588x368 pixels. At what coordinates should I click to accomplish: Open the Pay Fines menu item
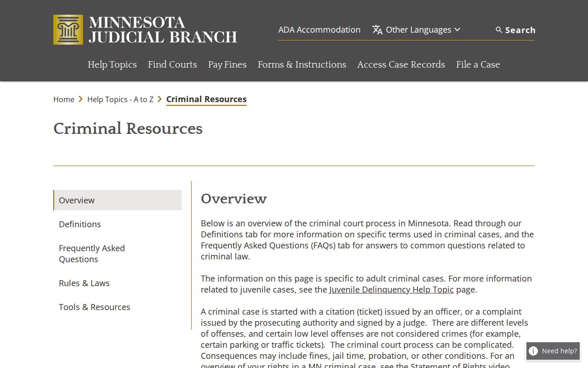click(227, 65)
